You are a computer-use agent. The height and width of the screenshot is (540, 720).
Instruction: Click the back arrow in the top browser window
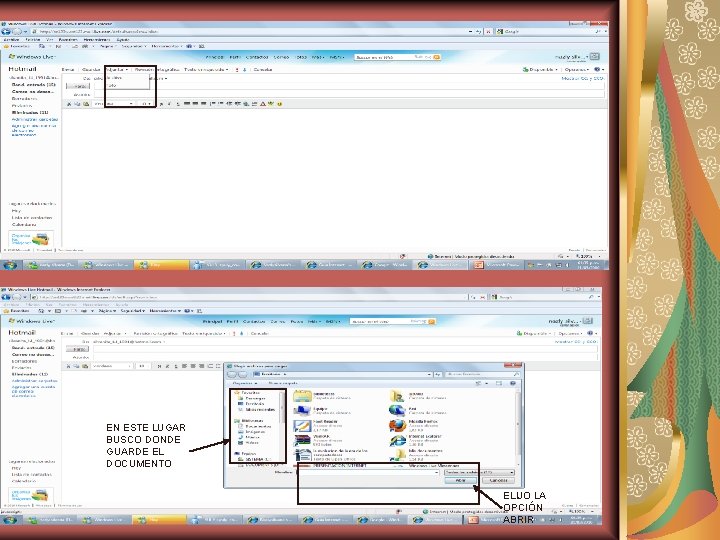point(6,32)
